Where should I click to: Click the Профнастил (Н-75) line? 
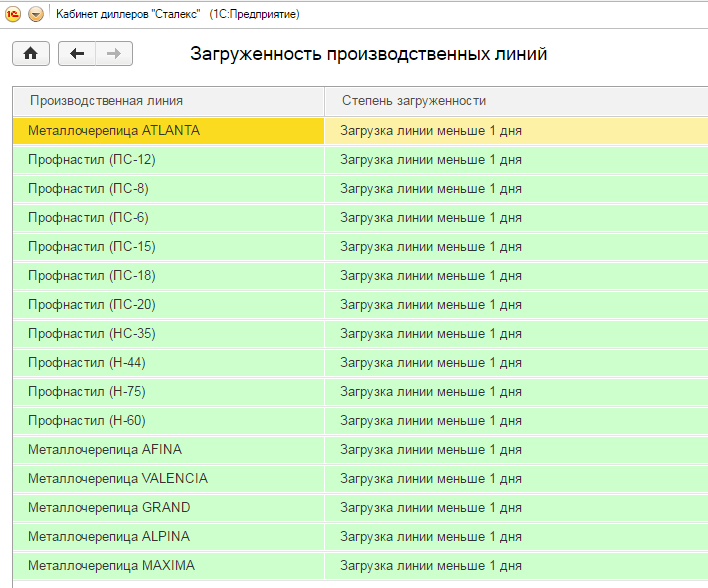tap(87, 392)
